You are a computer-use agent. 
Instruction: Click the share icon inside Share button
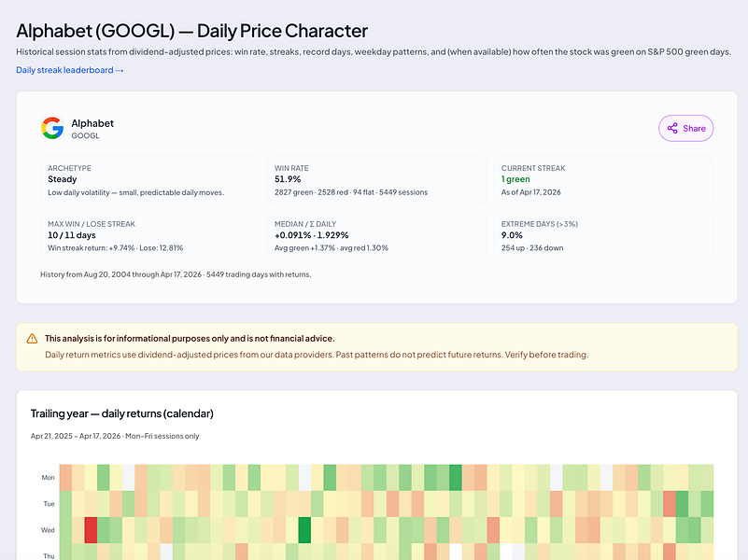click(x=672, y=128)
